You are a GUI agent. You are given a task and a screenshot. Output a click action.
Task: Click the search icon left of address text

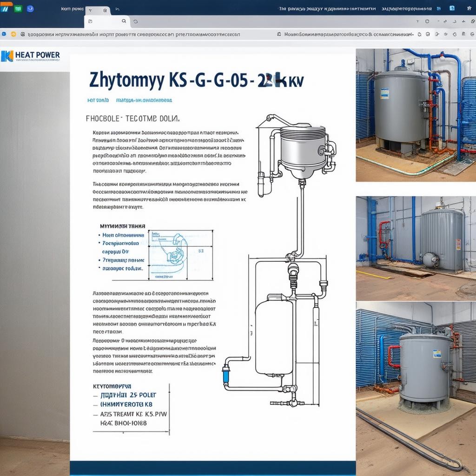(x=23, y=34)
